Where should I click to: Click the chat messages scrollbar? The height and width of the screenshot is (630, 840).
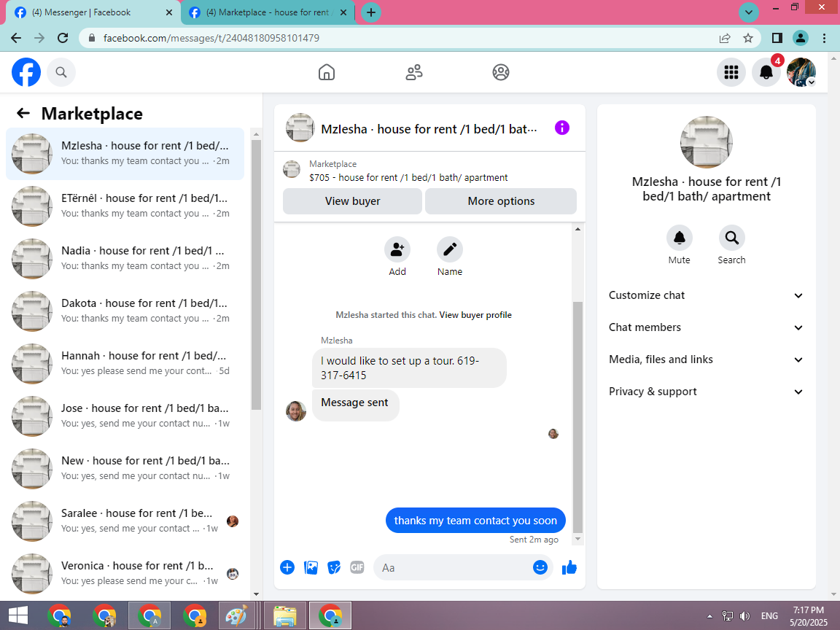tap(577, 418)
